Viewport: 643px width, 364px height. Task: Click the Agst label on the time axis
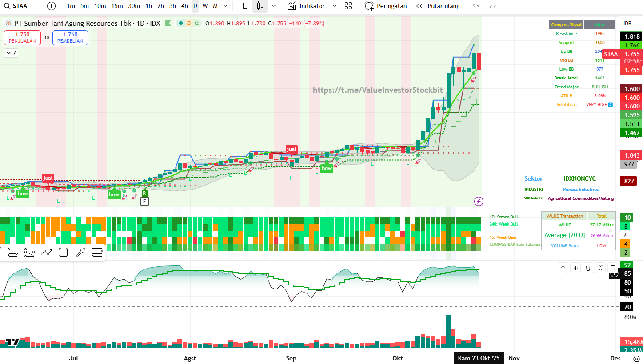(x=190, y=358)
